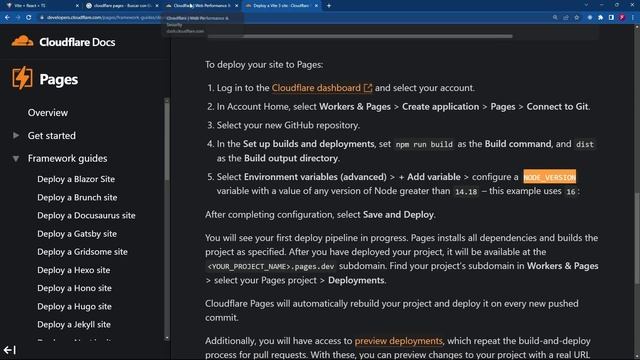Click the browser forward arrow
The height and width of the screenshot is (360, 640).
click(x=18, y=18)
